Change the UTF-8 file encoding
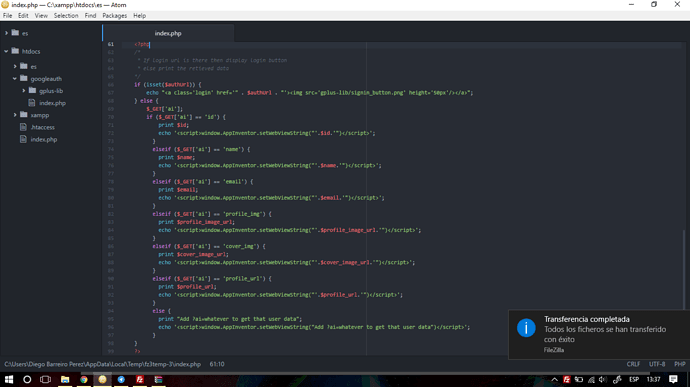The height and width of the screenshot is (387, 690). tap(657, 364)
